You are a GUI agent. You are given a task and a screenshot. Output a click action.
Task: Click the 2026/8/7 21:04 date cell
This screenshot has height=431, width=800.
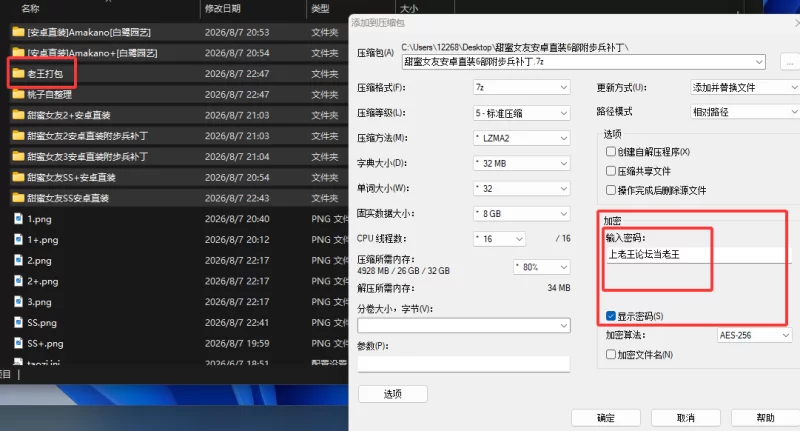[x=237, y=157]
